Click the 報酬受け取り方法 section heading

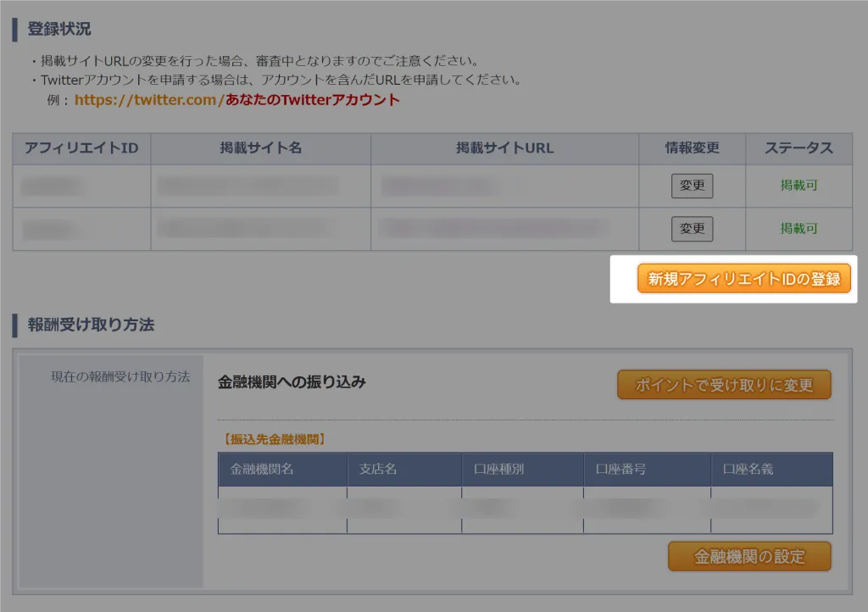(91, 325)
